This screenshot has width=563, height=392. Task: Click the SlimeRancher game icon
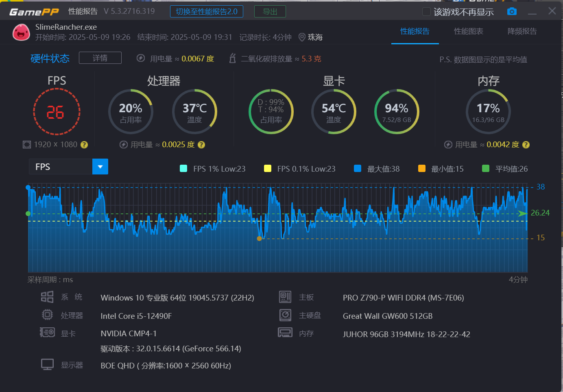(x=21, y=33)
